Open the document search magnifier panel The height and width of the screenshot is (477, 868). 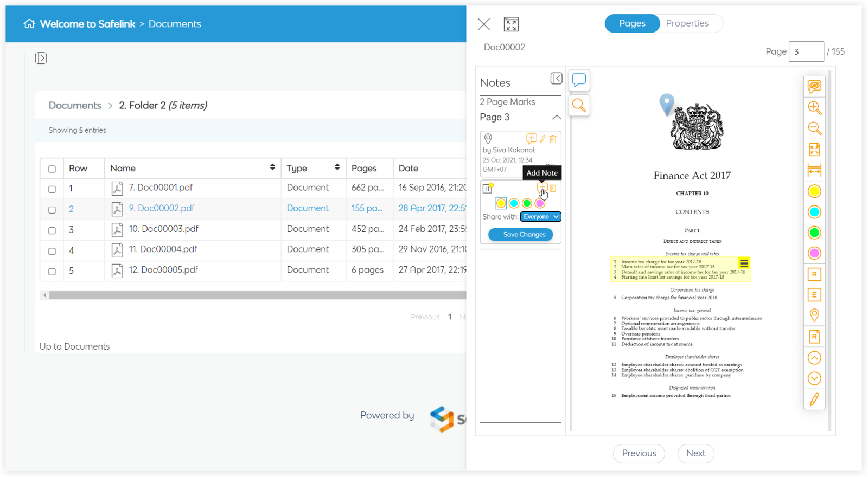coord(579,105)
